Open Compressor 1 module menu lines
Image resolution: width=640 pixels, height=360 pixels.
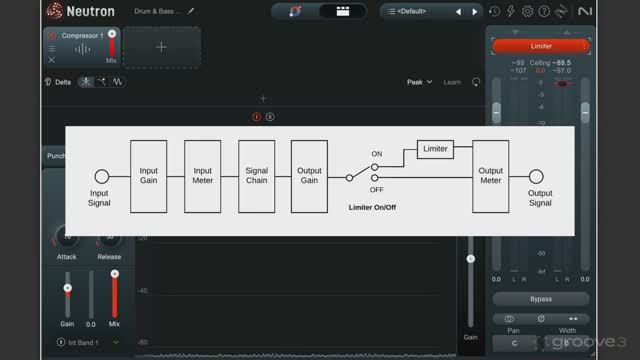click(x=52, y=49)
